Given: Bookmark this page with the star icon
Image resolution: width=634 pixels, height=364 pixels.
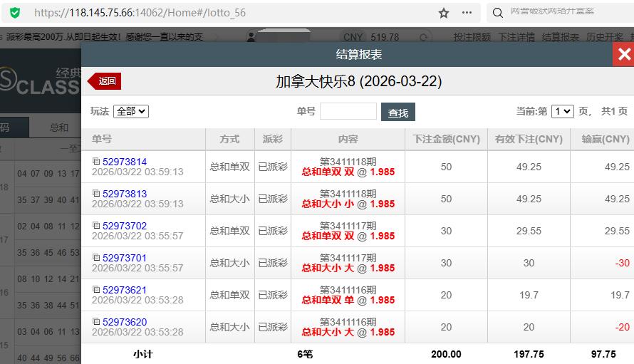Looking at the screenshot, I should [x=444, y=13].
